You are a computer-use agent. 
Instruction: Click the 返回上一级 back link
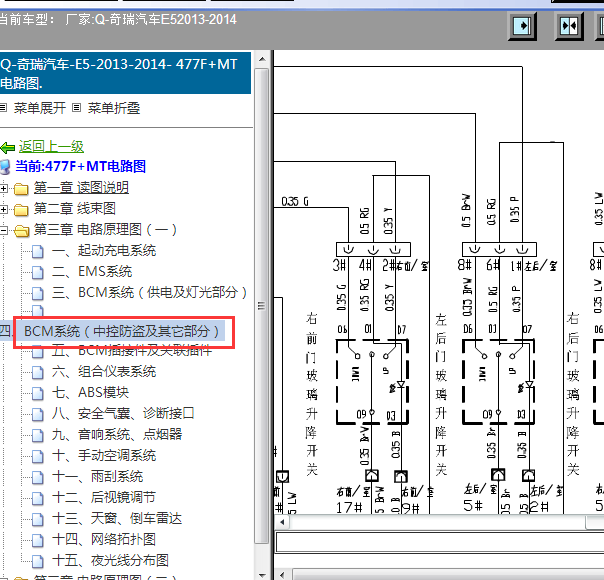click(x=51, y=146)
